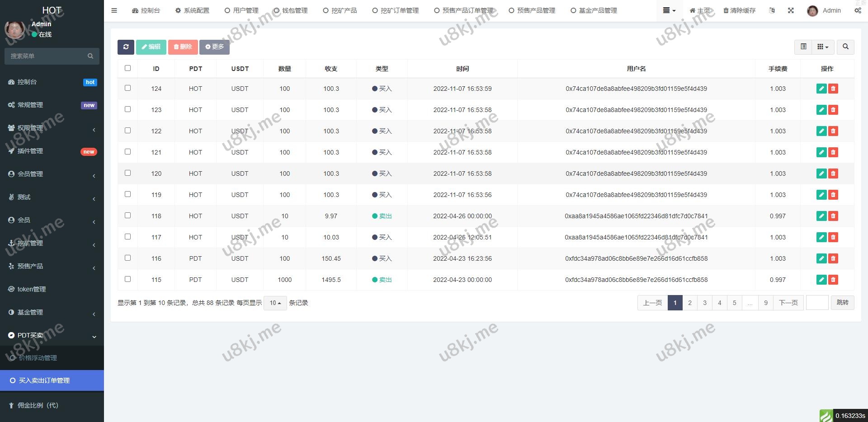This screenshot has width=868, height=422.
Task: Click the 清除缓存 link in header
Action: point(739,10)
